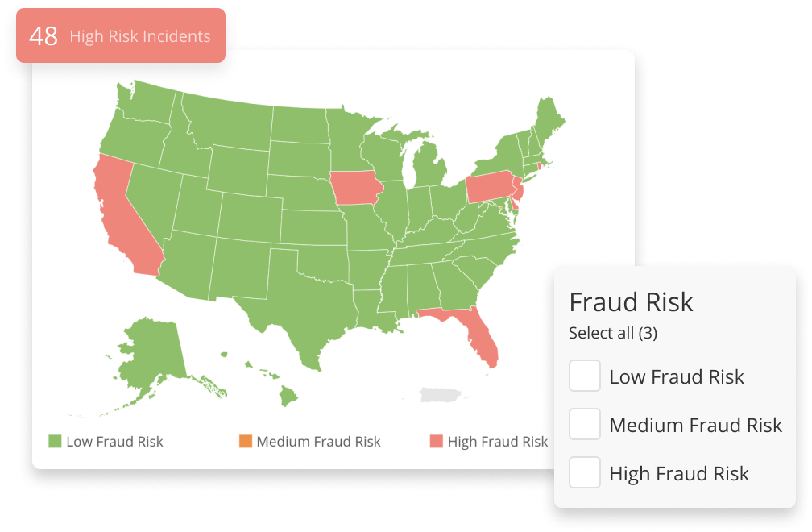
Task: Select the Hawaii big island
Action: 288,397
